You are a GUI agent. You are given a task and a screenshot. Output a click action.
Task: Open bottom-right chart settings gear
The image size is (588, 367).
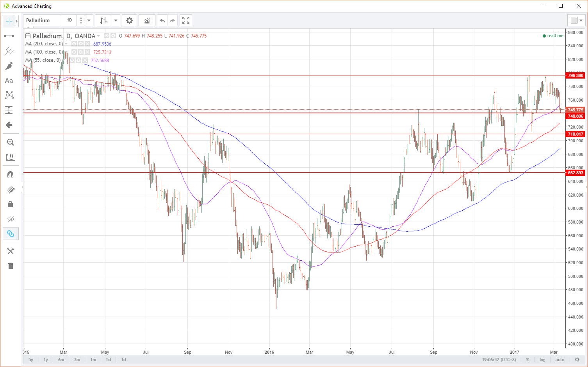577,360
